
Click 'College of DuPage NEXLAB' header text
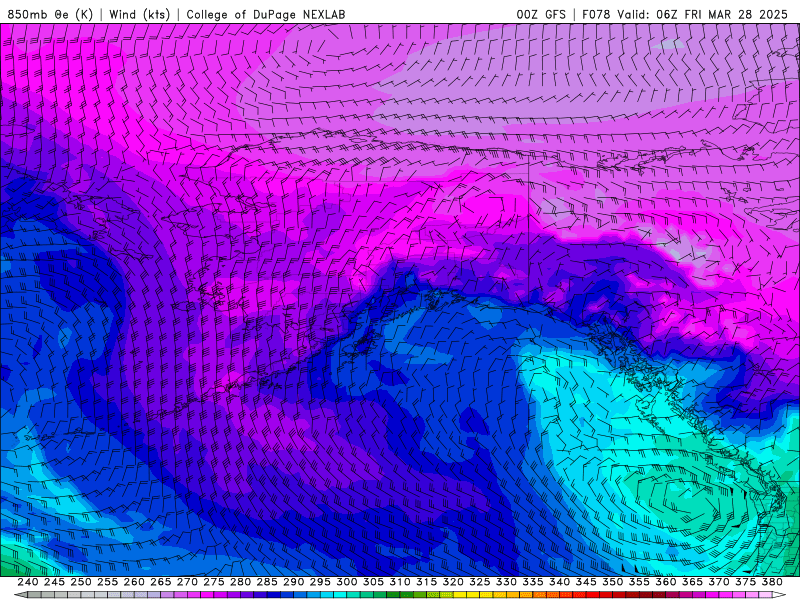[266, 14]
